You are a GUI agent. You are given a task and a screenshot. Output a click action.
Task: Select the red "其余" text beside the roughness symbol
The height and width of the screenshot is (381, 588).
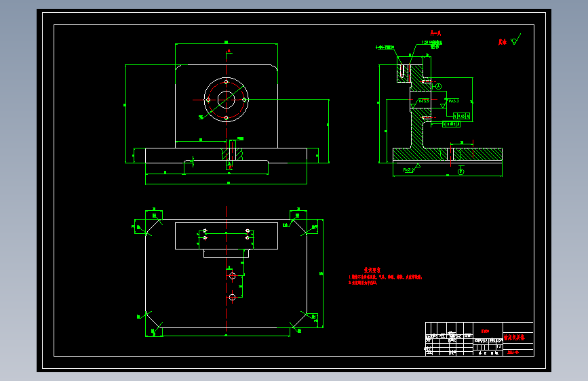click(503, 42)
